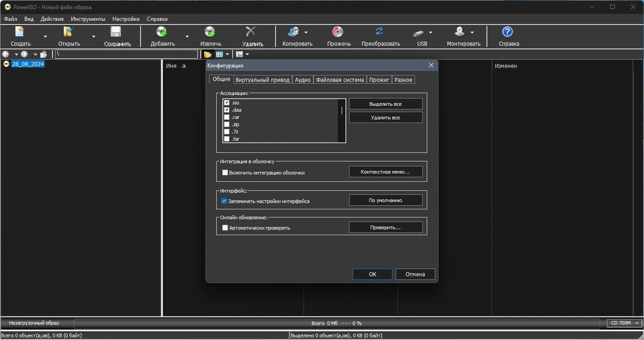Enable the .zip association checkbox
Image resolution: width=644 pixels, height=340 pixels.
(226, 124)
